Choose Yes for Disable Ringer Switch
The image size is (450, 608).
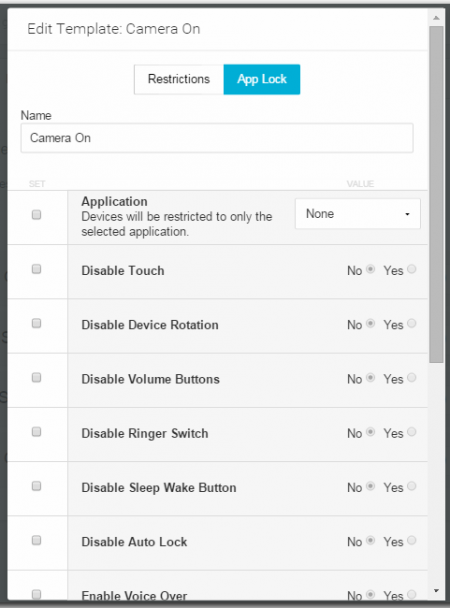point(412,432)
